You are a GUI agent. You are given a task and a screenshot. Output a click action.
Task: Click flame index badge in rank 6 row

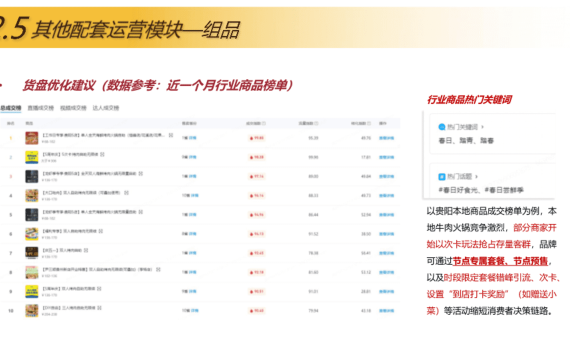coord(257,234)
